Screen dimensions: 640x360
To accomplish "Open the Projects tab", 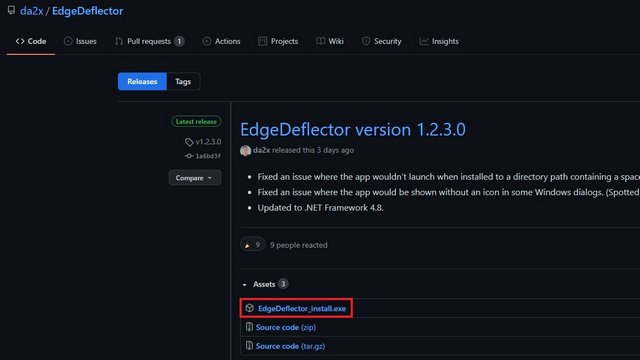I will (x=278, y=41).
